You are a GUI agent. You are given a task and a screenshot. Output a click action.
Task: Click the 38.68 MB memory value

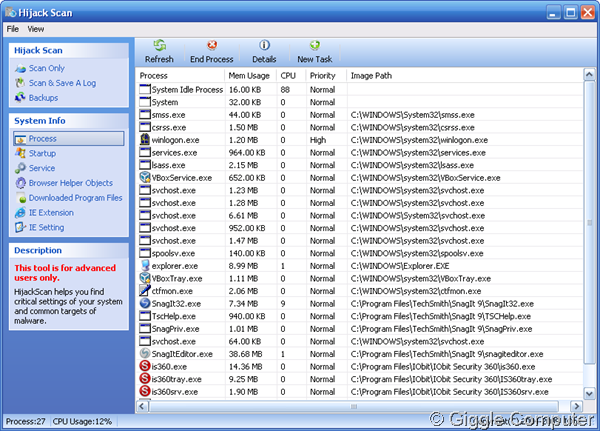point(245,354)
